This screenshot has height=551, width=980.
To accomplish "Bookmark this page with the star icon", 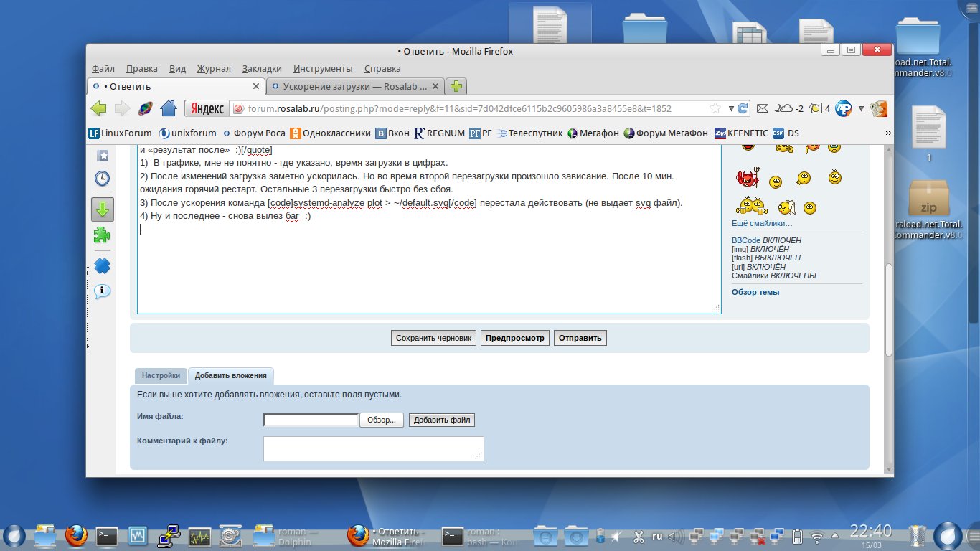I will 715,108.
